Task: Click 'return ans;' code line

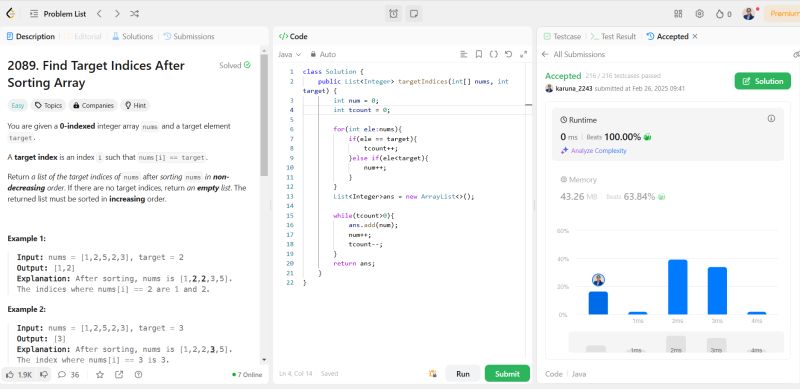Action: [354, 263]
